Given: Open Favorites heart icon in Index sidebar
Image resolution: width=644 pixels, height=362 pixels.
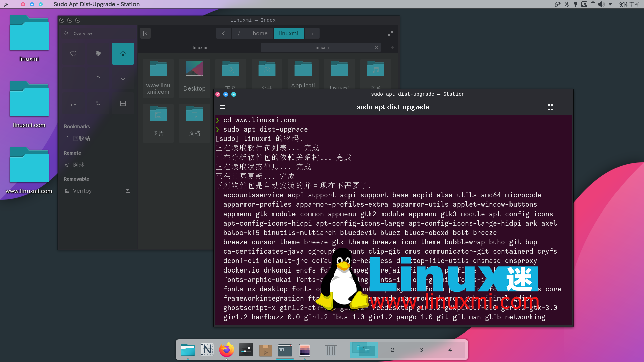Looking at the screenshot, I should click(x=73, y=54).
